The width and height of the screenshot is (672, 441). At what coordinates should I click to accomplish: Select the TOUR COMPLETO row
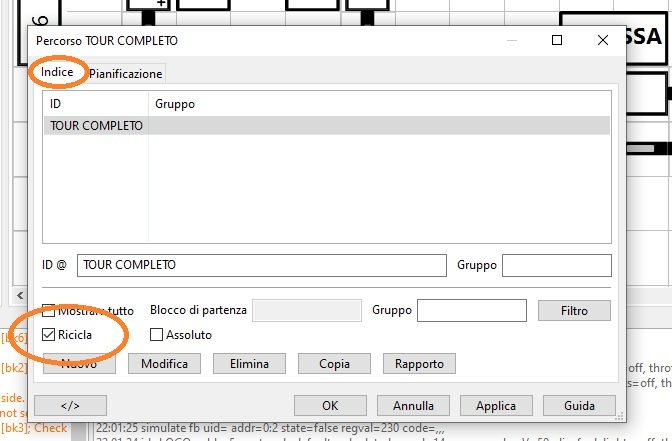[96, 126]
